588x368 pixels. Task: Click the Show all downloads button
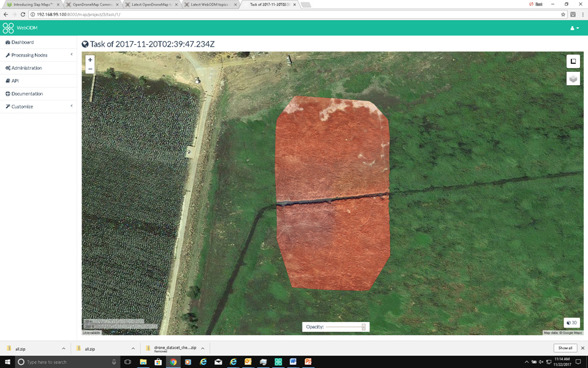point(565,348)
